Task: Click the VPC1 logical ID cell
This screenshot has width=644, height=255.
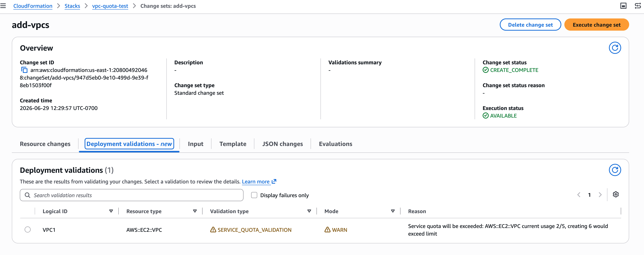Action: click(49, 230)
